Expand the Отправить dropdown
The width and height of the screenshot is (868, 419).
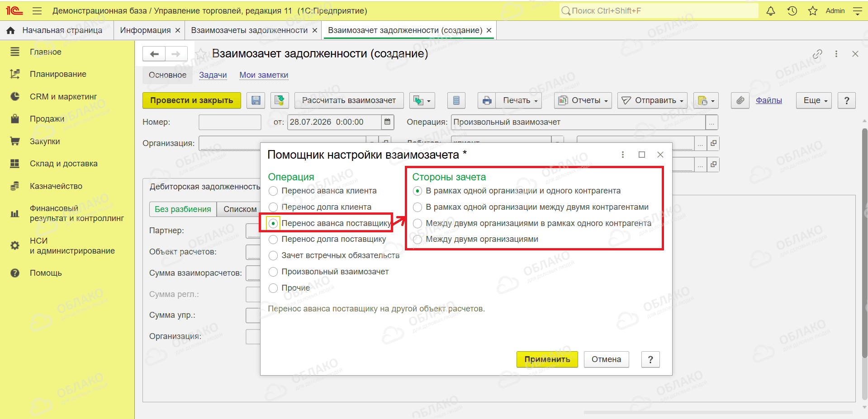coord(652,100)
